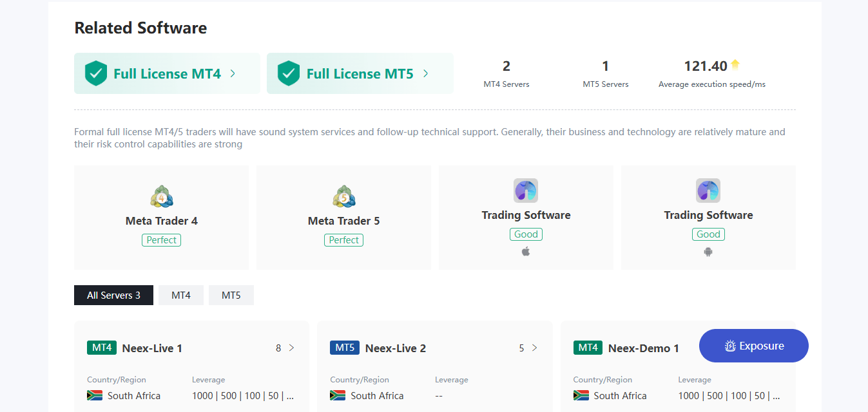Click the Perfect tag under Meta Trader 5
Screen dimensions: 868x412
[343, 240]
